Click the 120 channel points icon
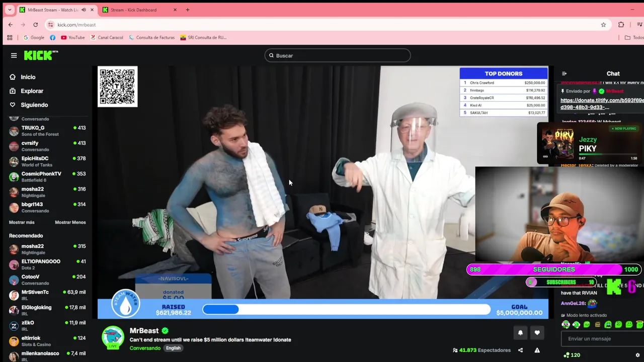The width and height of the screenshot is (644, 362). coord(567,355)
